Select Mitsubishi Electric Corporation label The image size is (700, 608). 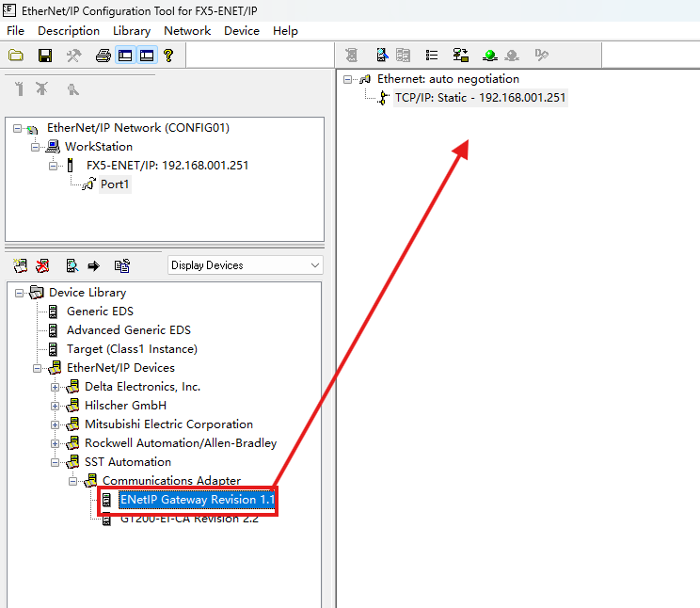tap(168, 424)
